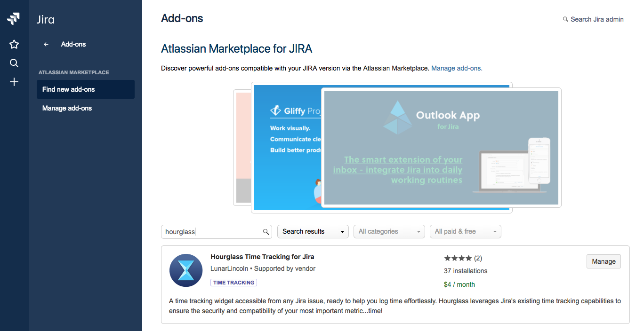Click the Hourglass add-on logo icon

point(186,270)
